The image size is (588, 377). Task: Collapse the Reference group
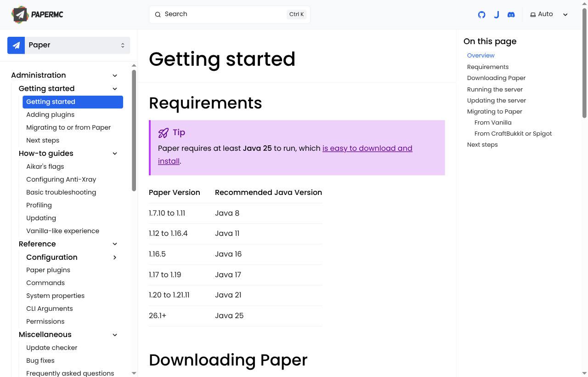click(x=115, y=244)
